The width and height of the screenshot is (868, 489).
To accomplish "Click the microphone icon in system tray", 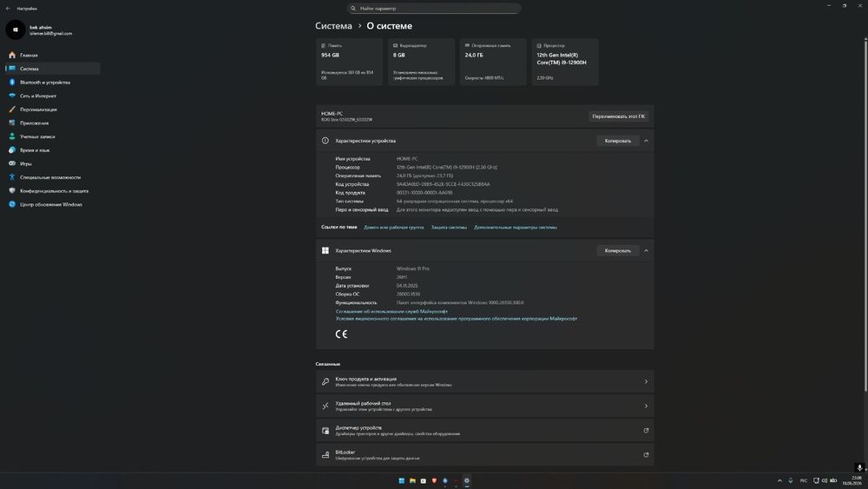I will (x=791, y=480).
